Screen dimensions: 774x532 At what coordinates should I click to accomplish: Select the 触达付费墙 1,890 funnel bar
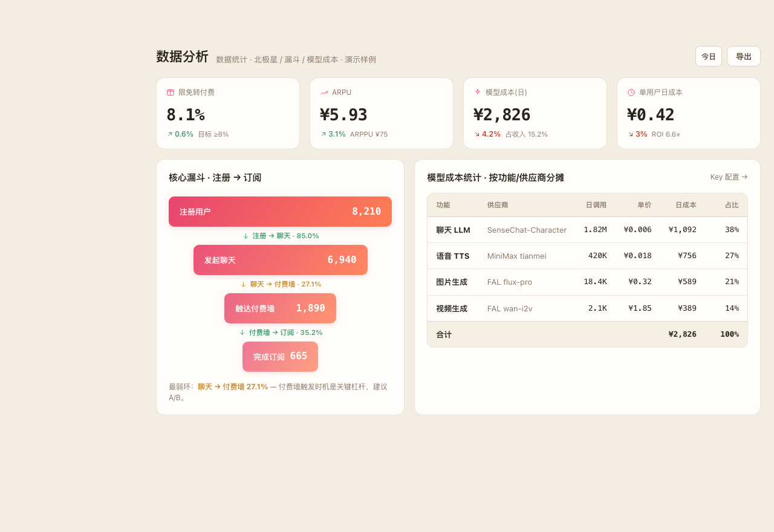[x=280, y=308]
